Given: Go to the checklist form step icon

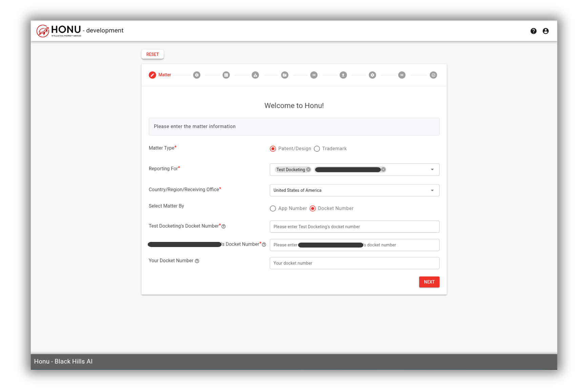Looking at the screenshot, I should point(226,75).
